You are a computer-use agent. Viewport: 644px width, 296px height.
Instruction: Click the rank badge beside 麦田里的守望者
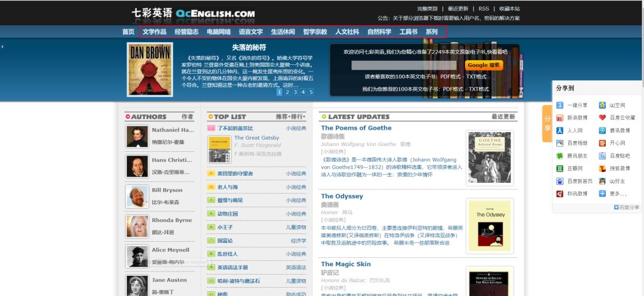click(211, 173)
